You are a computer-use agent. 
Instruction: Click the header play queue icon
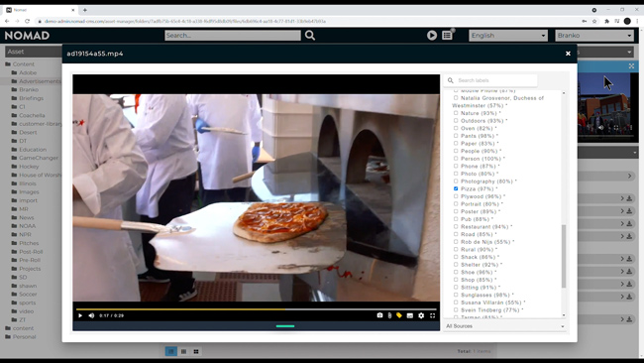point(432,36)
